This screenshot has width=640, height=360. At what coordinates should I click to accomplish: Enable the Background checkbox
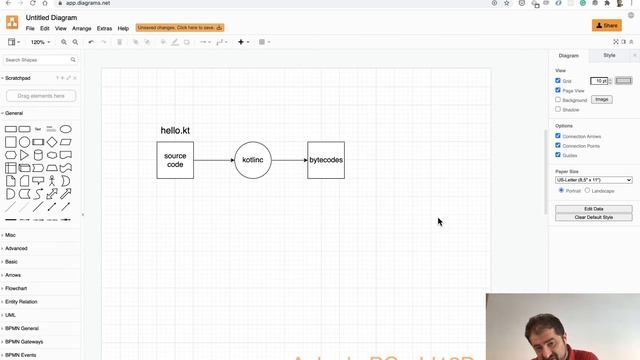pos(558,100)
